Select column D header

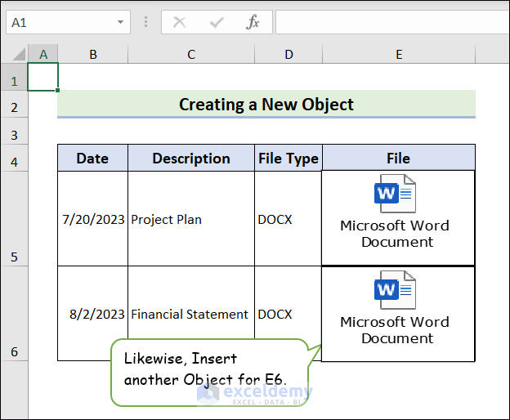pyautogui.click(x=289, y=54)
